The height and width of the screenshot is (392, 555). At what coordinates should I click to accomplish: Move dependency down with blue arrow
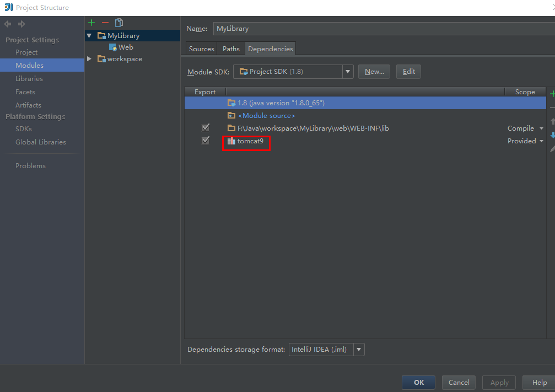pos(553,135)
